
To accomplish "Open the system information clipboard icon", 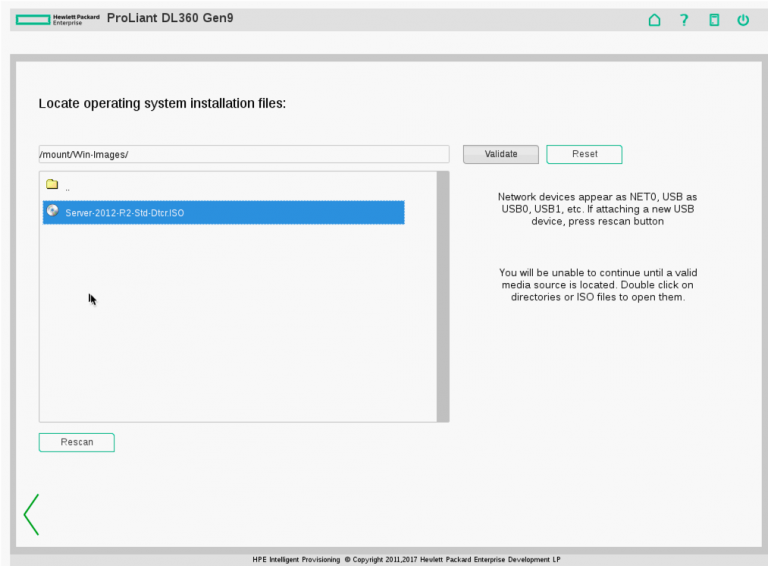I will tap(714, 20).
